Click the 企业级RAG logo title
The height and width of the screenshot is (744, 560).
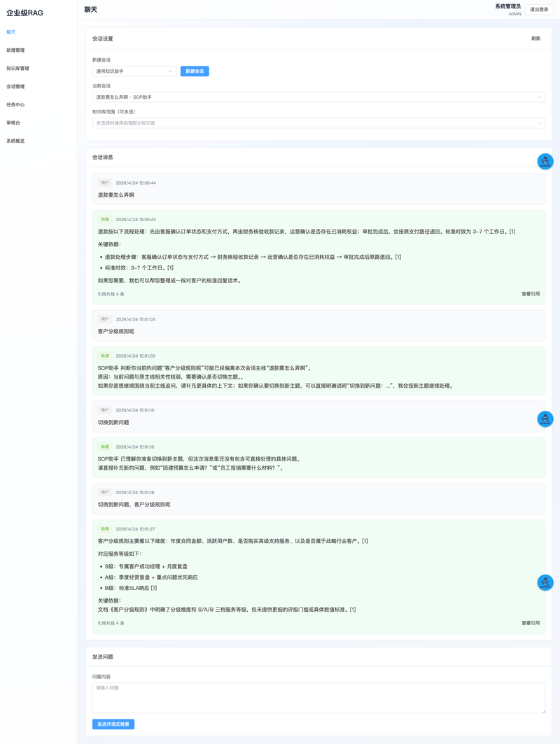click(24, 13)
